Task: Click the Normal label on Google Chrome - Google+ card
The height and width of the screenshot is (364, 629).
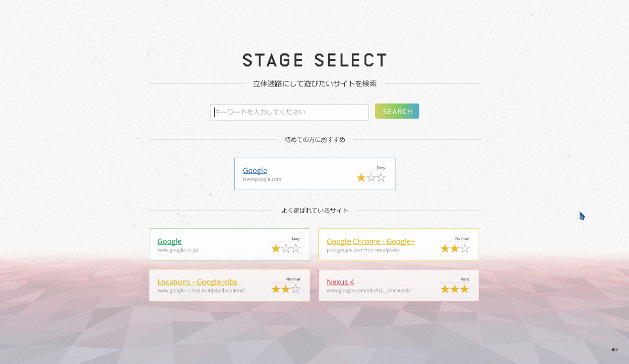Action: 462,238
